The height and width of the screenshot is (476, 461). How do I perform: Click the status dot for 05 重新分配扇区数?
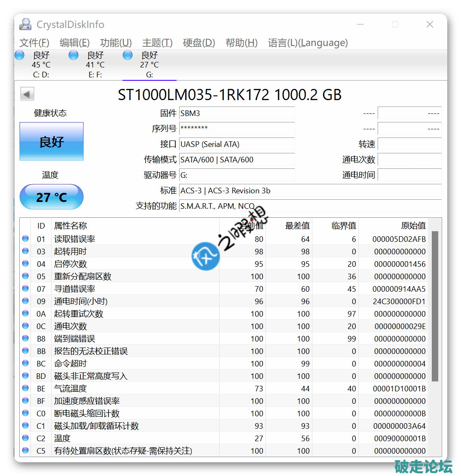tap(25, 276)
